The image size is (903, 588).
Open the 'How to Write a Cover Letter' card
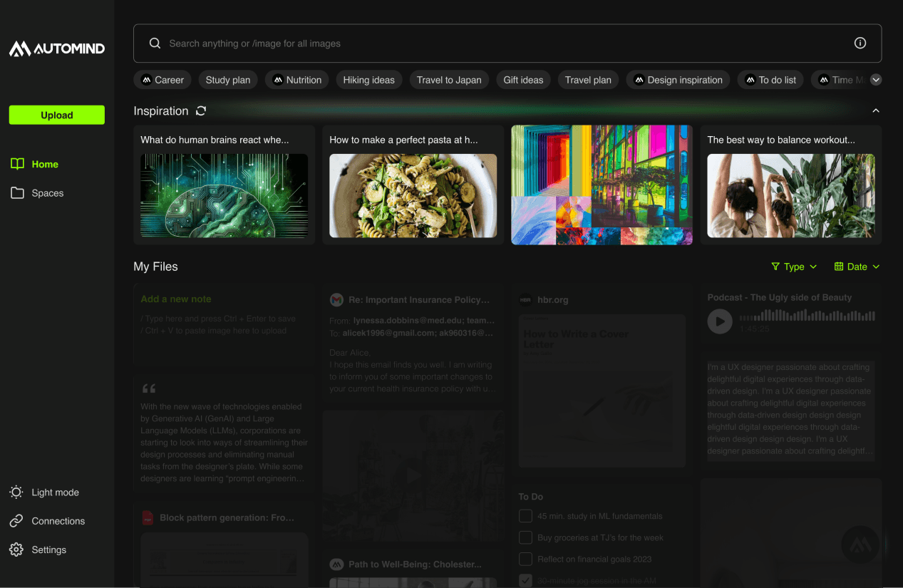click(x=602, y=381)
